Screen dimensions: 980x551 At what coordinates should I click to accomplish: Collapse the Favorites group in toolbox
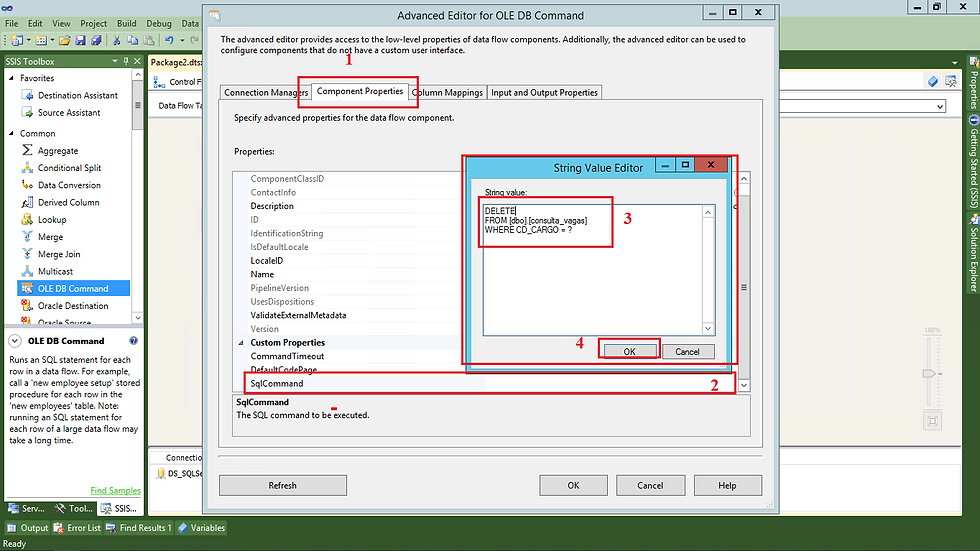(11, 78)
